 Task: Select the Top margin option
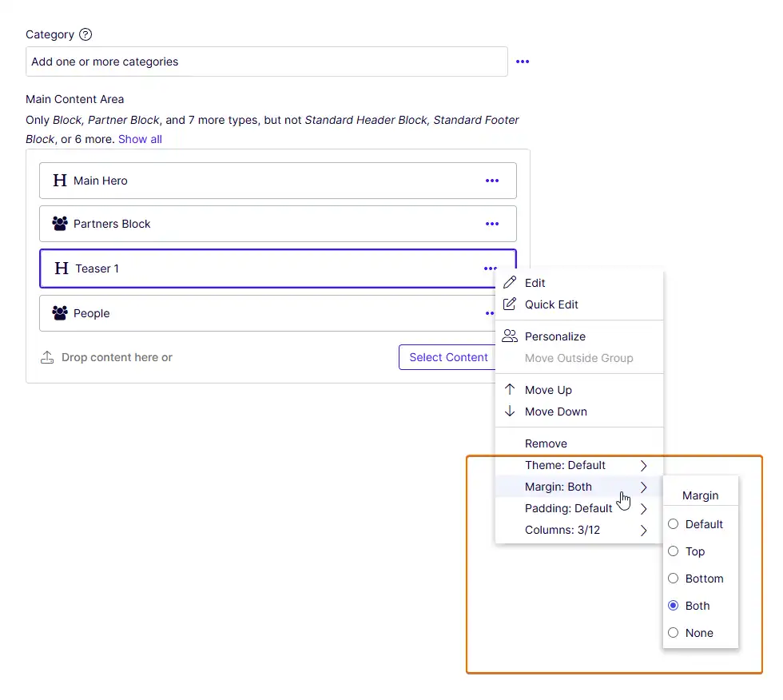[674, 551]
